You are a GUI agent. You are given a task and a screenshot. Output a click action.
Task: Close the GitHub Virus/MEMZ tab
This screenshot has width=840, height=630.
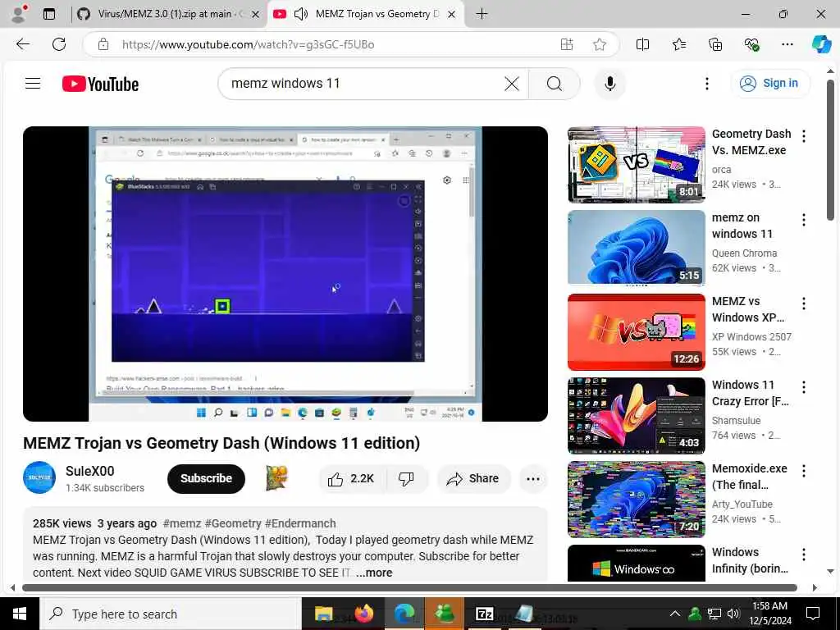[256, 15]
